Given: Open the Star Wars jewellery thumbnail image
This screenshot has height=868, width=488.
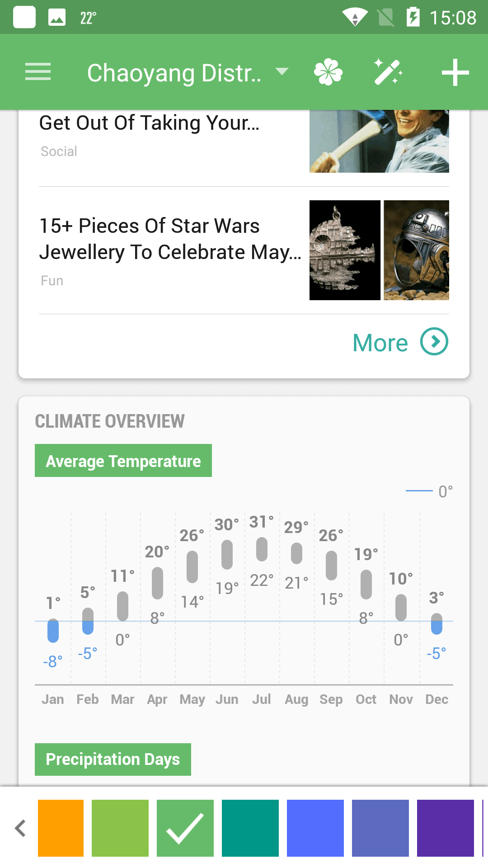Looking at the screenshot, I should point(379,250).
